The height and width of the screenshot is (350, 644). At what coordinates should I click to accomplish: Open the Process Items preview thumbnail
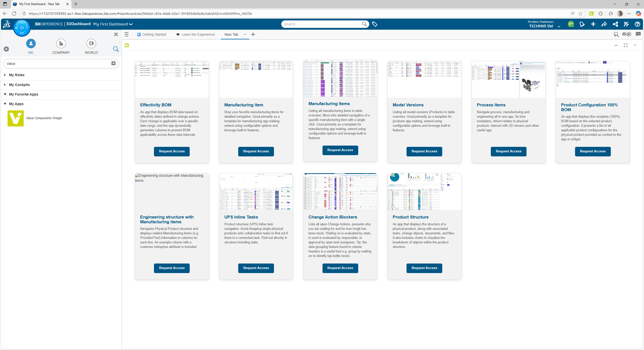click(509, 79)
